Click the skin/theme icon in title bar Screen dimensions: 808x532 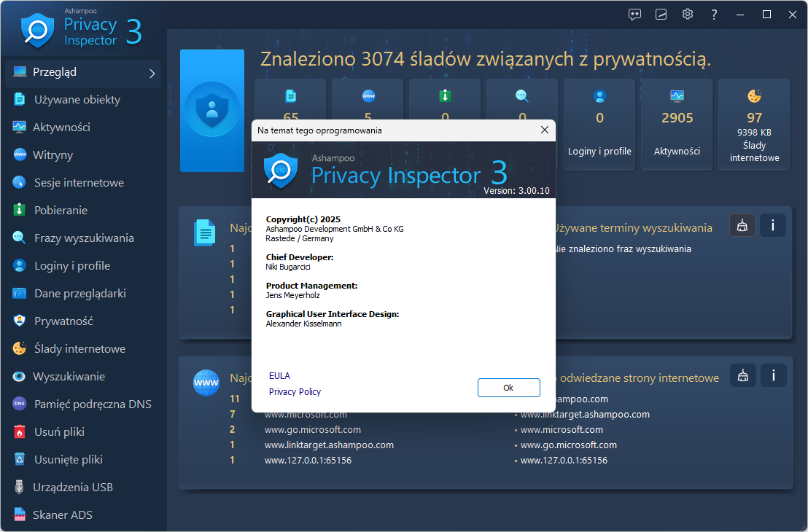pos(661,15)
